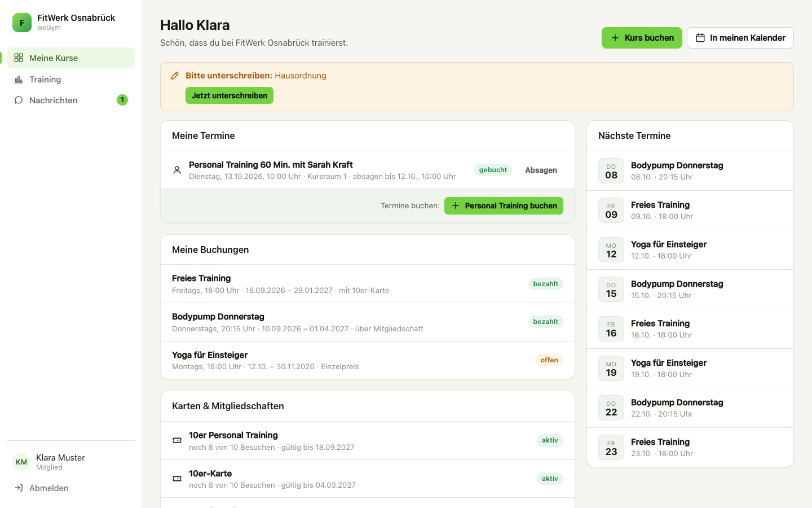
Task: Click DO 22 date tile
Action: [611, 408]
